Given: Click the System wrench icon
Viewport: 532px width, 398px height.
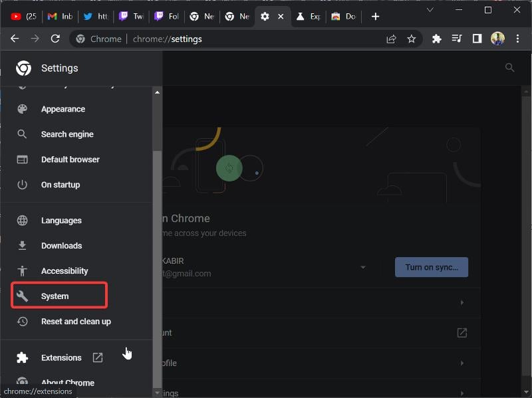Looking at the screenshot, I should (x=23, y=296).
